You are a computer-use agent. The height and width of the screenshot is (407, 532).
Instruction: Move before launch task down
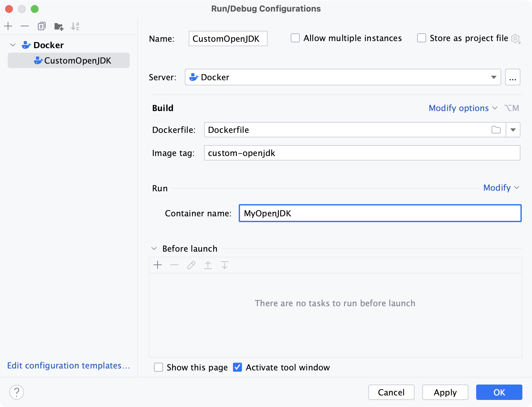pyautogui.click(x=224, y=265)
